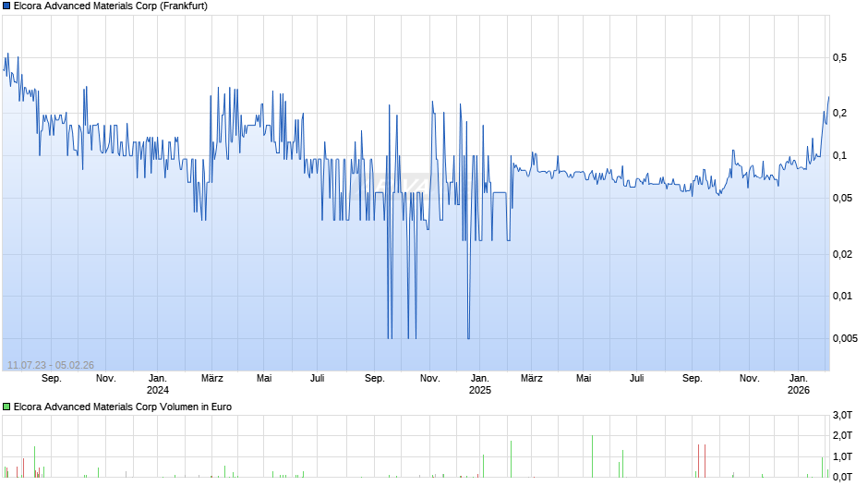Image resolution: width=868 pixels, height=486 pixels.
Task: Click the first Sep. axis label
Action: [x=52, y=379]
